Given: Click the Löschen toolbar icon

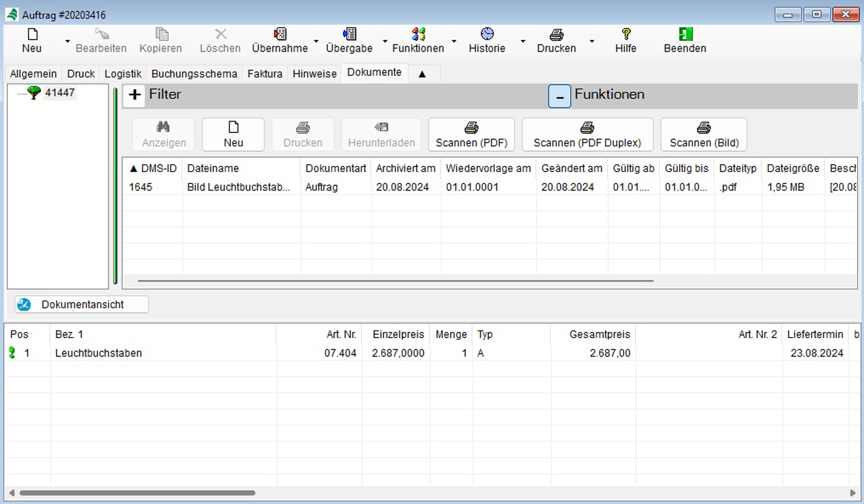Looking at the screenshot, I should [x=221, y=34].
